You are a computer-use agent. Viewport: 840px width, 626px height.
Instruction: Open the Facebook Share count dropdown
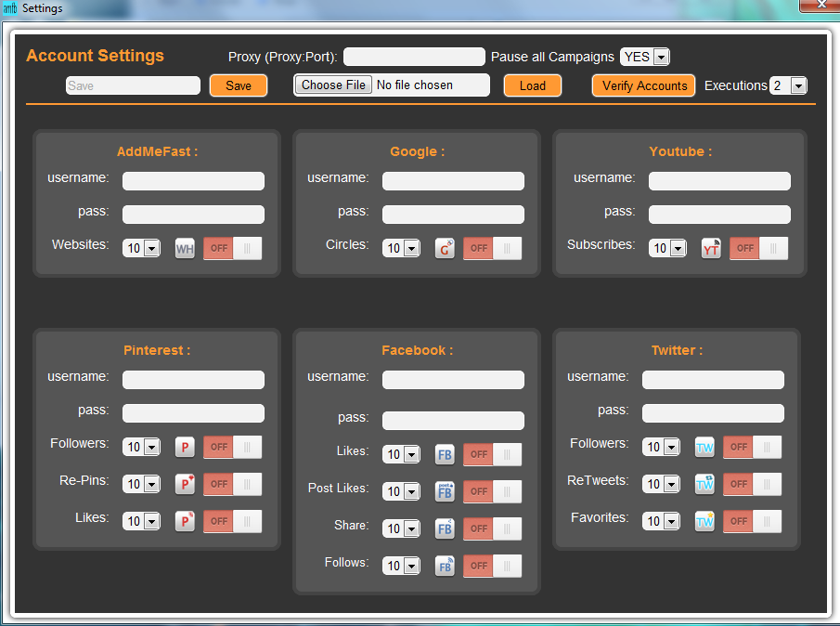401,528
